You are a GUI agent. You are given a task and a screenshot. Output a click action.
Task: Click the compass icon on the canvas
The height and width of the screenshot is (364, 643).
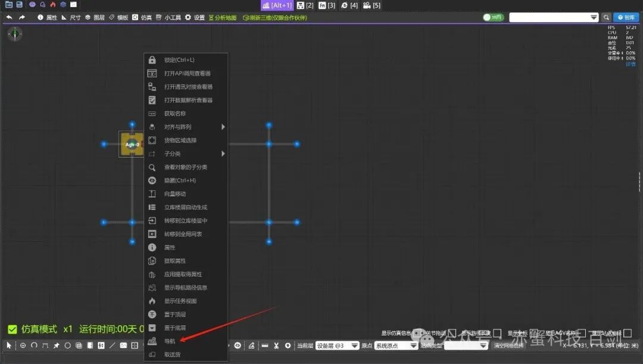(15, 33)
